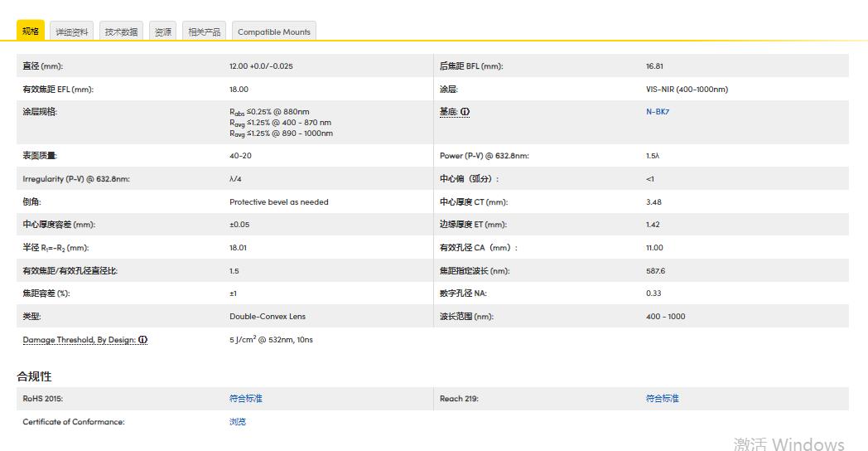Click surface quality value 40-20
This screenshot has height=451, width=868.
[x=240, y=156]
